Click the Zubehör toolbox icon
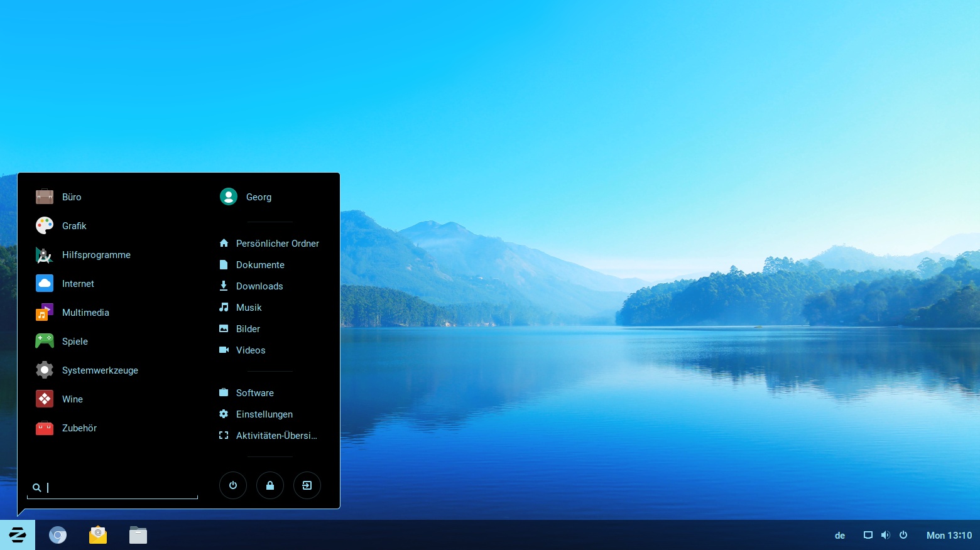 pos(45,428)
